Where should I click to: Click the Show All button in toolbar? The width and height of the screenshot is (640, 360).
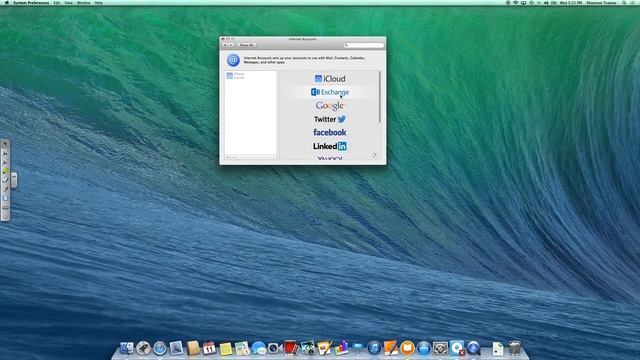[x=247, y=45]
